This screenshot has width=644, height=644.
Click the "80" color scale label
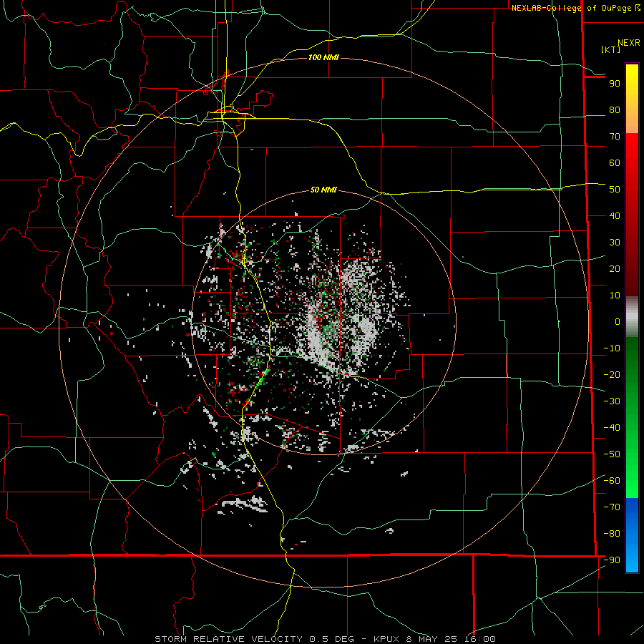[x=615, y=110]
